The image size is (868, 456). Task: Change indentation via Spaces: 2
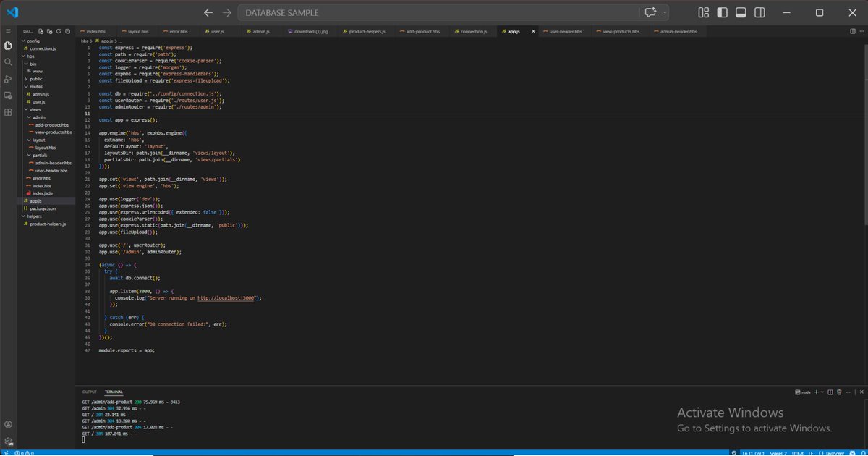point(778,452)
